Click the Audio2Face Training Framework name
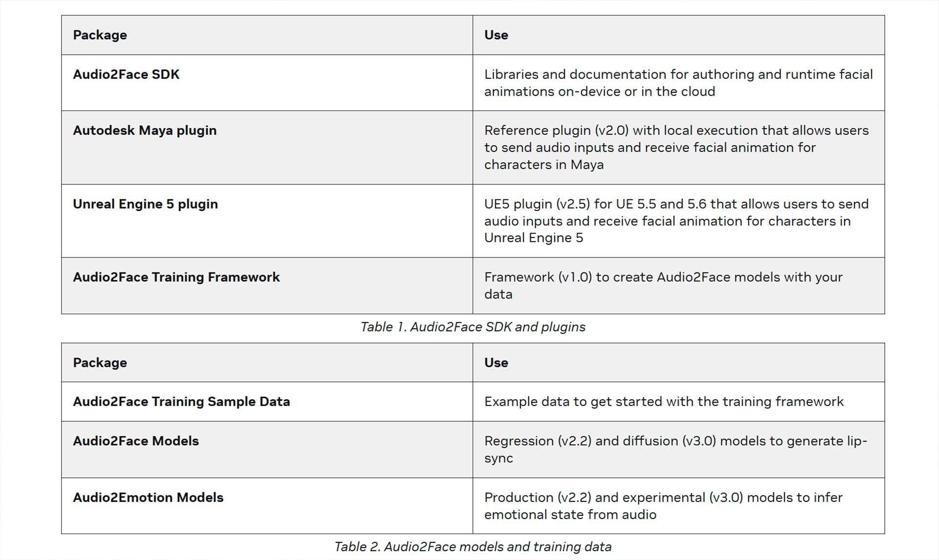This screenshot has height=560, width=939. tap(176, 277)
